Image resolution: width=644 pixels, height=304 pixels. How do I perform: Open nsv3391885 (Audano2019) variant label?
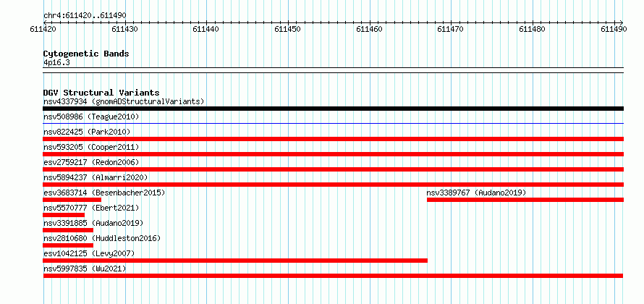click(93, 223)
